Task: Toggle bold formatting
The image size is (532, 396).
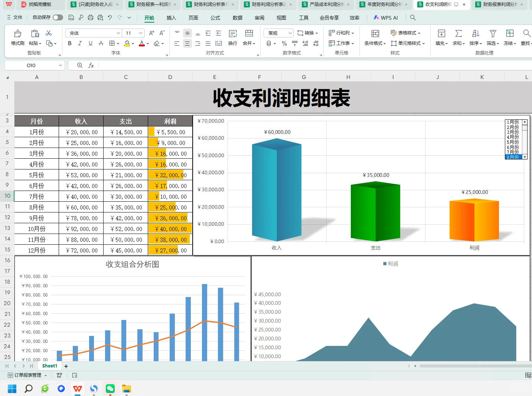Action: (x=70, y=43)
